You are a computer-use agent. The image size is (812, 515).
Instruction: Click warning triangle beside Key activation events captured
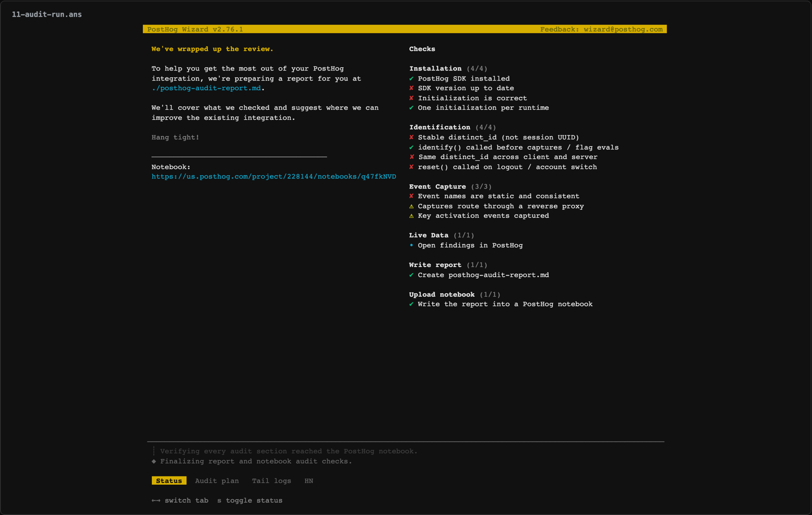pos(412,216)
